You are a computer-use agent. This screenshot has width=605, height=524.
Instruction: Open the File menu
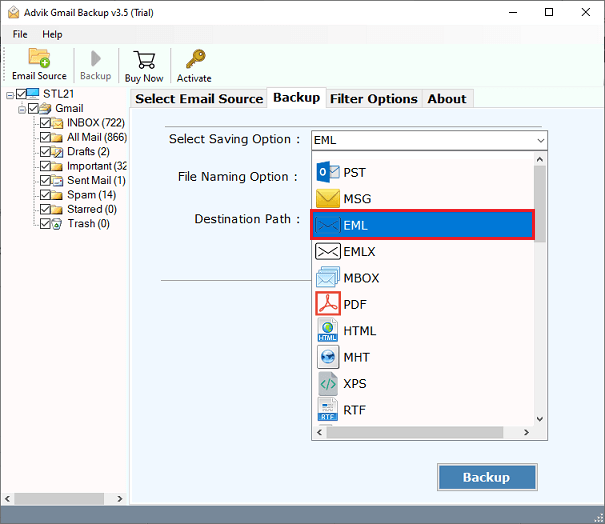pyautogui.click(x=20, y=34)
